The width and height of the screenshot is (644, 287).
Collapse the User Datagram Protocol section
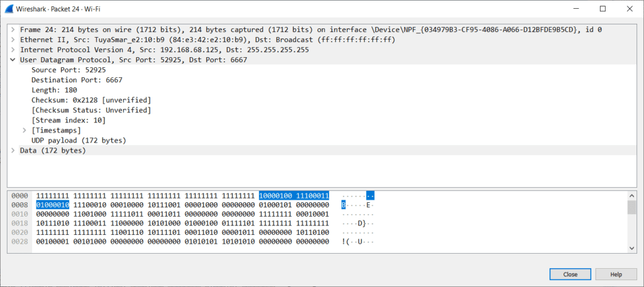tap(14, 60)
